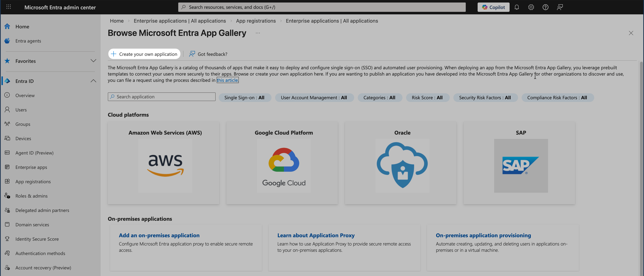The width and height of the screenshot is (644, 276).
Task: Click the Favorites star icon
Action: click(x=7, y=61)
